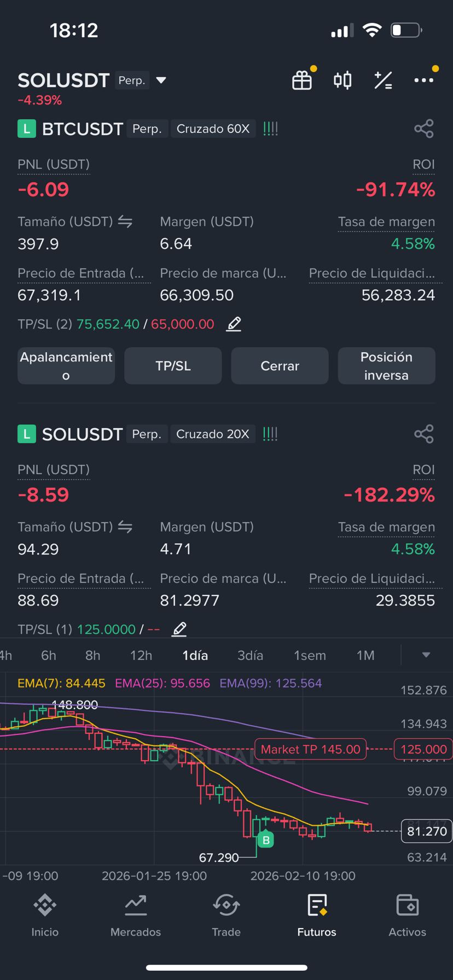
Task: Select the 3día timeframe tab
Action: coord(250,655)
